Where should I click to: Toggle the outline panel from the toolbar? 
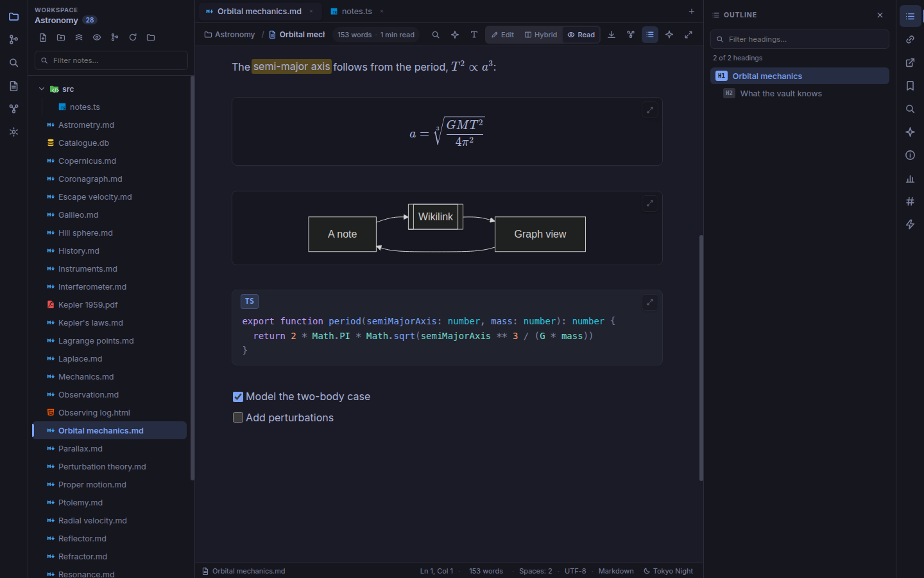[x=650, y=35]
